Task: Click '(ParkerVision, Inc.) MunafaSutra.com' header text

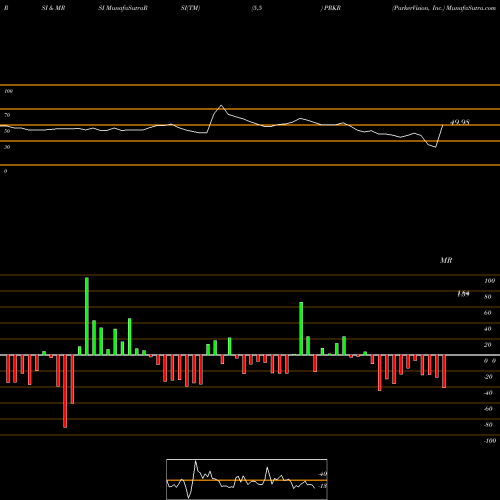Action: 444,8
